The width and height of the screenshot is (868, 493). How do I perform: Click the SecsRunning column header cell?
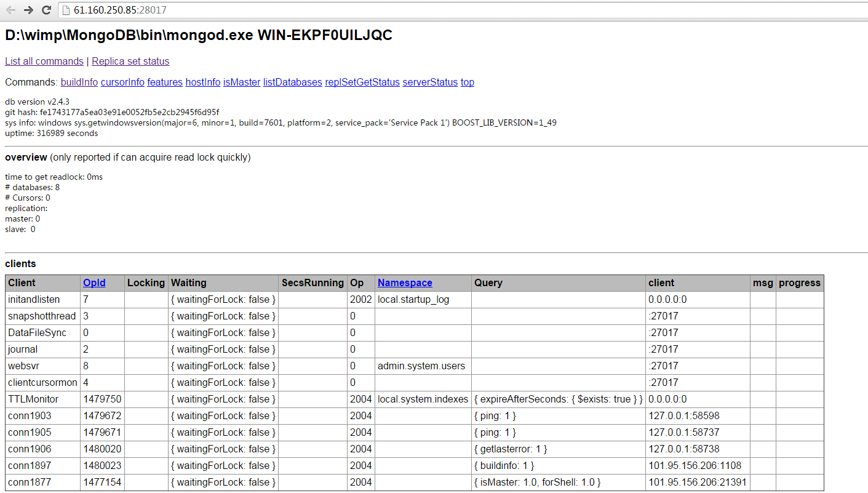click(313, 283)
